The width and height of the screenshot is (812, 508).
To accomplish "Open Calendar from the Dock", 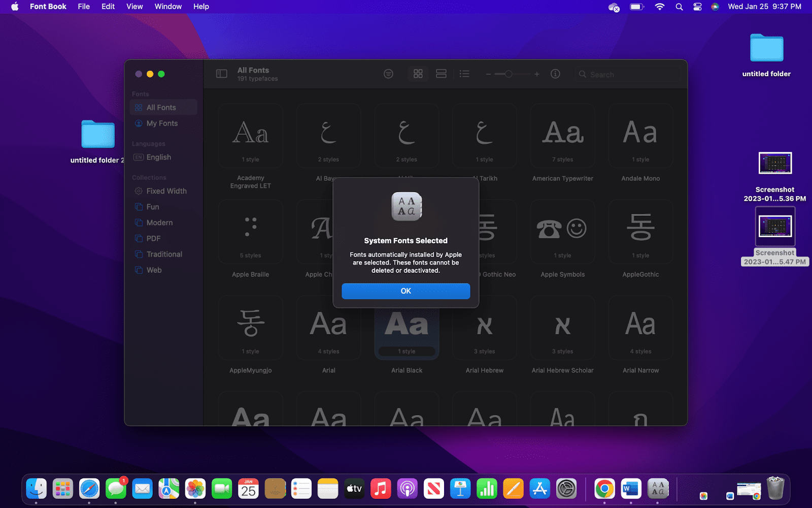I will click(248, 489).
